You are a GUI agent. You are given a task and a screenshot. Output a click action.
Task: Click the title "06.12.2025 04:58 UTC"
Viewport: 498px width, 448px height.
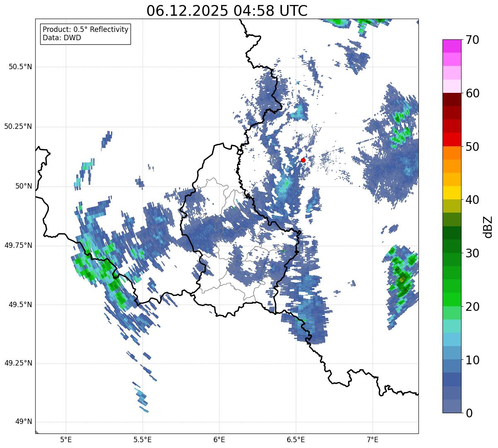(x=227, y=11)
